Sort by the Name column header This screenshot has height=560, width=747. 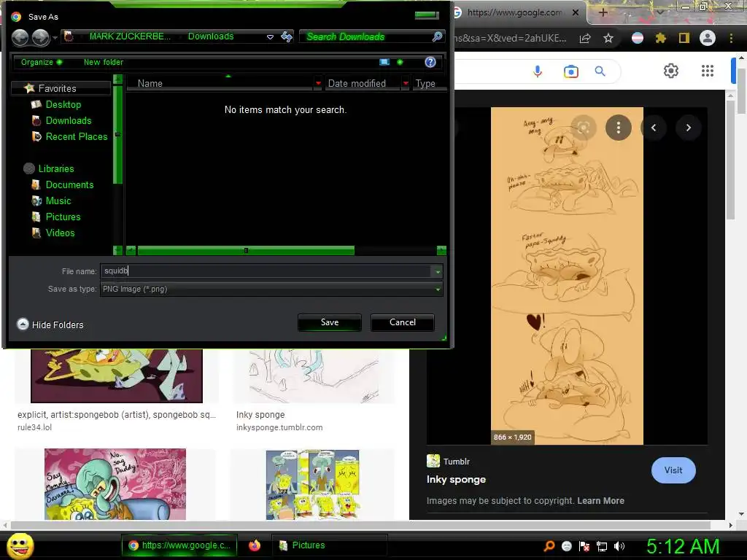click(x=150, y=83)
